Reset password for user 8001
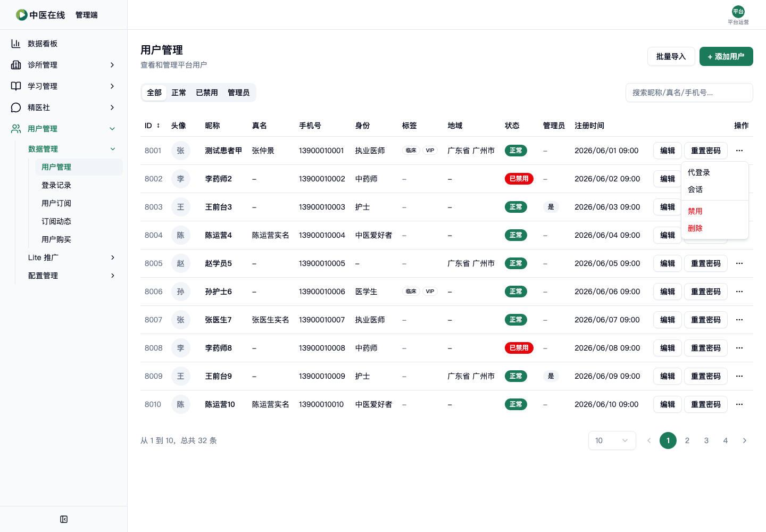The image size is (766, 532). click(706, 151)
